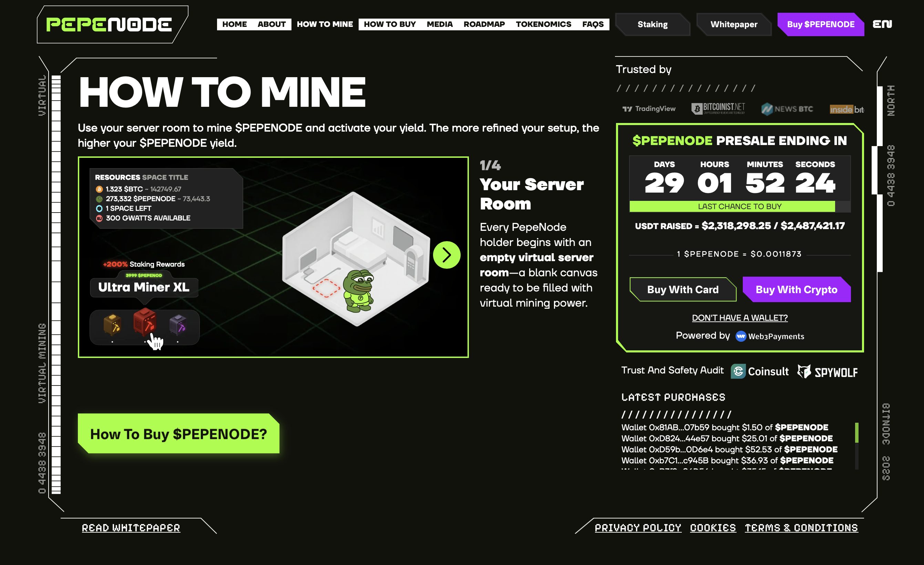Screen dimensions: 924x565
Task: Open the TOKENOMICS menu item
Action: pyautogui.click(x=543, y=24)
